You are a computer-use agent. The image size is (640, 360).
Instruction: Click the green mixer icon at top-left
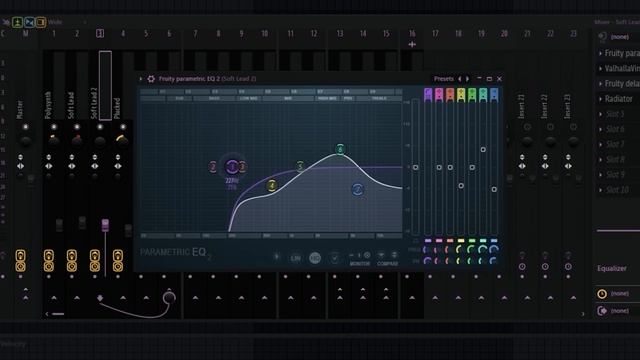click(x=17, y=22)
